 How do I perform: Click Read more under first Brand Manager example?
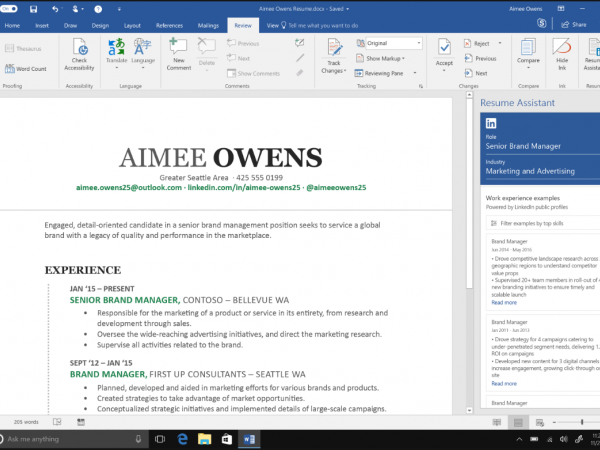pos(504,302)
